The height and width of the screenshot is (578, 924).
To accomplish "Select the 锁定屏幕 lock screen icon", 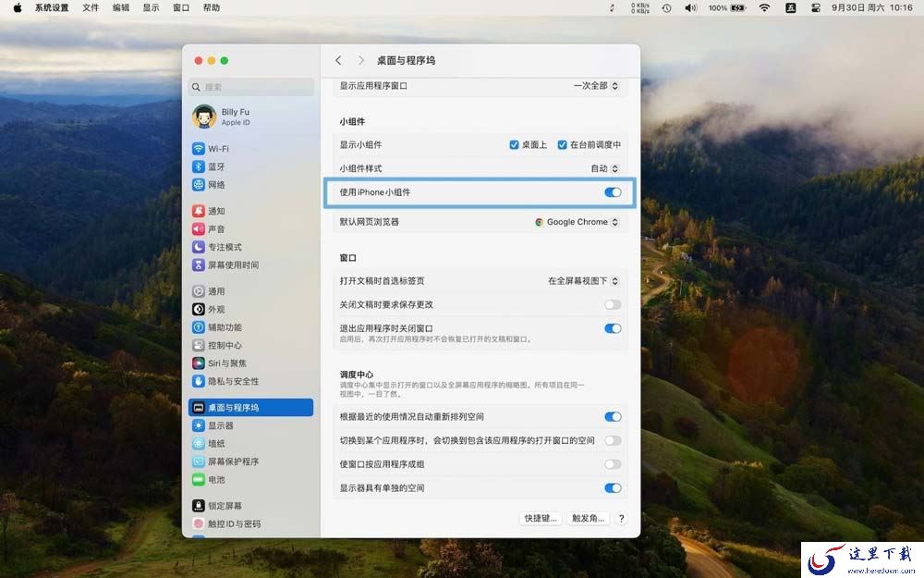I will (199, 506).
